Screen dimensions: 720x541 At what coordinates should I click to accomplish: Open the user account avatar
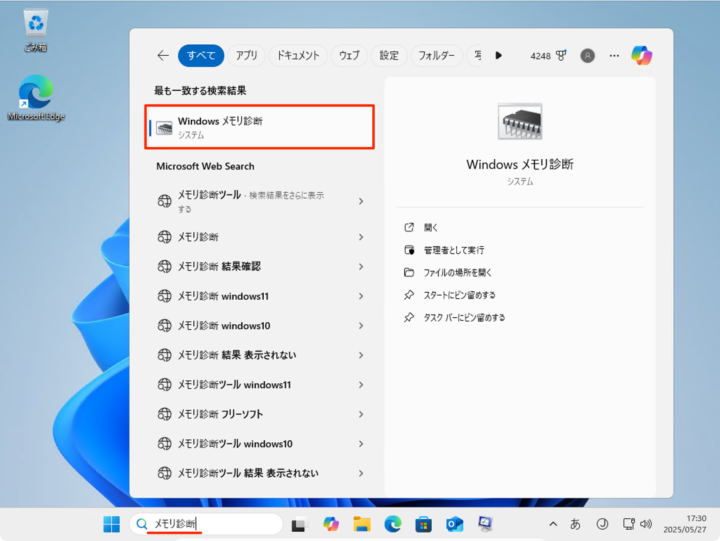click(x=587, y=56)
